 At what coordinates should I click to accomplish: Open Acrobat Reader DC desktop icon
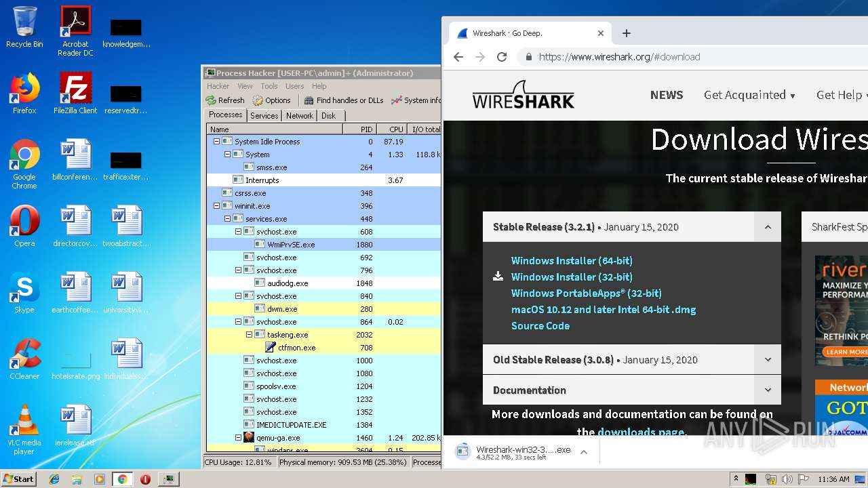75,30
